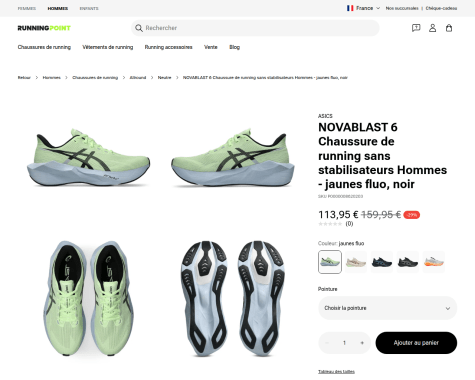The width and height of the screenshot is (475, 380).
Task: Decrease quantity with minus button
Action: coord(327,343)
